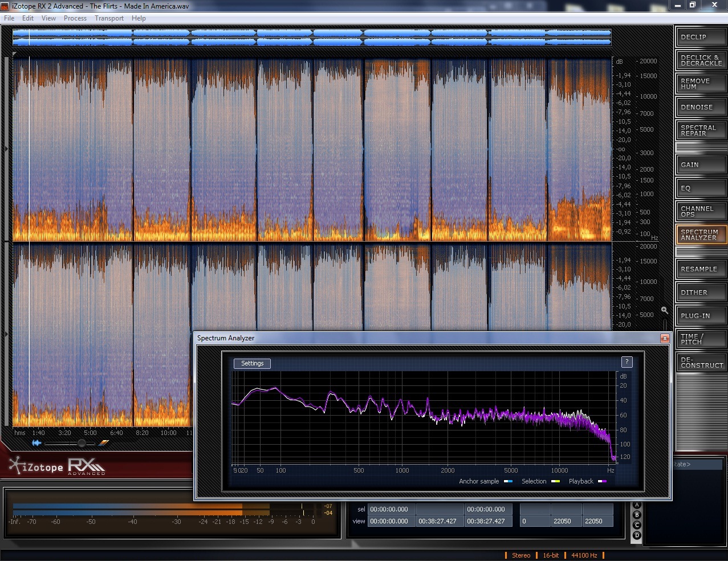Toggle the Spectrum Analyzer module button

tap(701, 235)
